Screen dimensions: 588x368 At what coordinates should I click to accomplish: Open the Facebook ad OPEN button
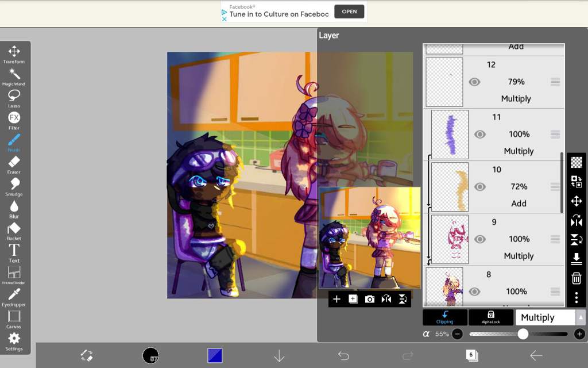[x=349, y=11]
